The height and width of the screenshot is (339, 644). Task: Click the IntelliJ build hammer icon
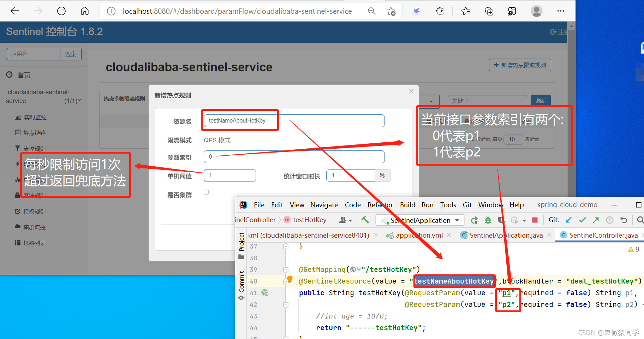pos(365,220)
